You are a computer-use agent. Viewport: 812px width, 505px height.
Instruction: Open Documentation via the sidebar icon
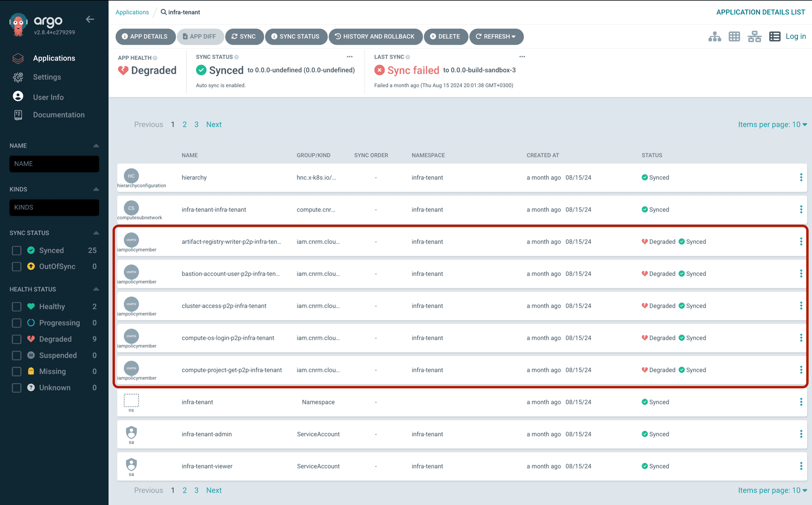click(58, 115)
